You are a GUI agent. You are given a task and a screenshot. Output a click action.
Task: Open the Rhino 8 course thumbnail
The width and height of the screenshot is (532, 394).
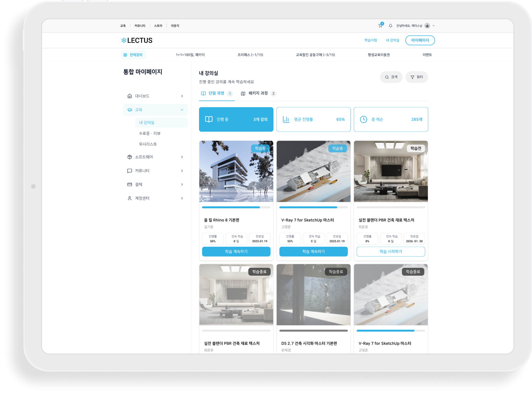tap(236, 171)
